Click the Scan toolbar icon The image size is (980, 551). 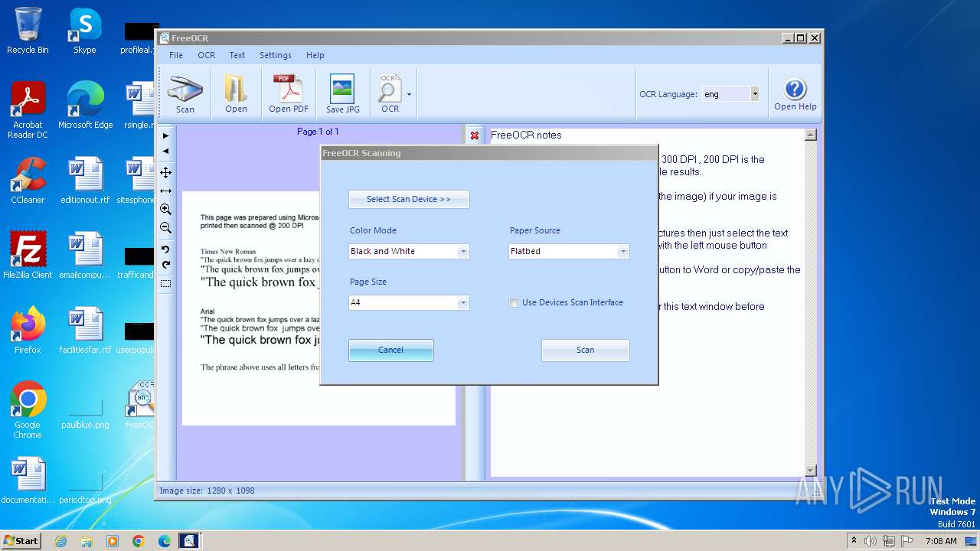tap(185, 94)
